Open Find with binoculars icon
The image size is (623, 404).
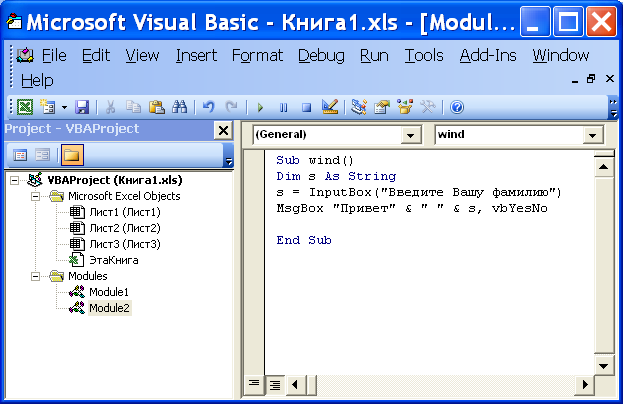click(x=180, y=107)
